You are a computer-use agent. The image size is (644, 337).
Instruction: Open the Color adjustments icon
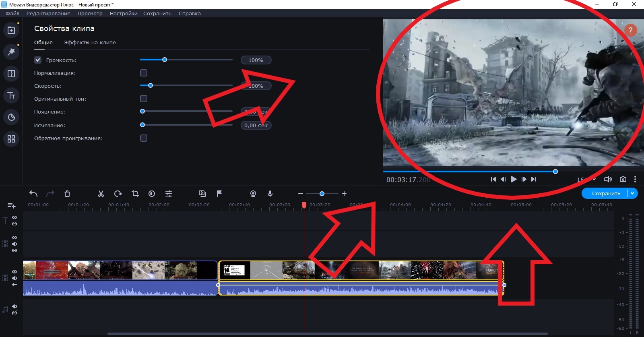152,194
